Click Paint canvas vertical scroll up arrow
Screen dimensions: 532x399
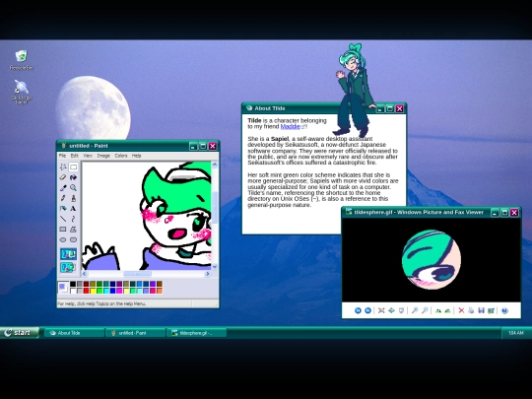(x=215, y=165)
